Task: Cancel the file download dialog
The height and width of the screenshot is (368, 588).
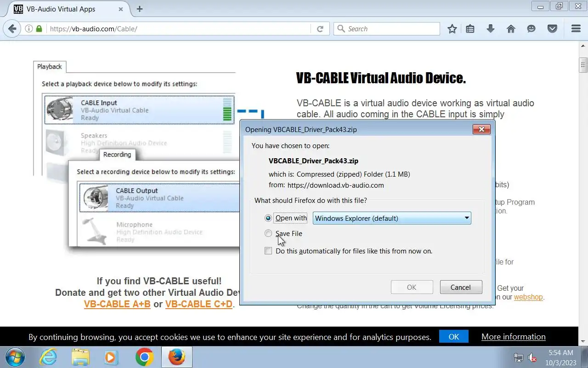Action: pyautogui.click(x=461, y=287)
